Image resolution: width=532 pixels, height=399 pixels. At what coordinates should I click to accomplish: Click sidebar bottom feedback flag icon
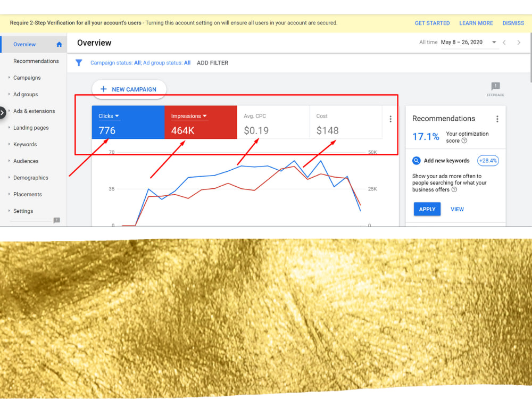57,220
